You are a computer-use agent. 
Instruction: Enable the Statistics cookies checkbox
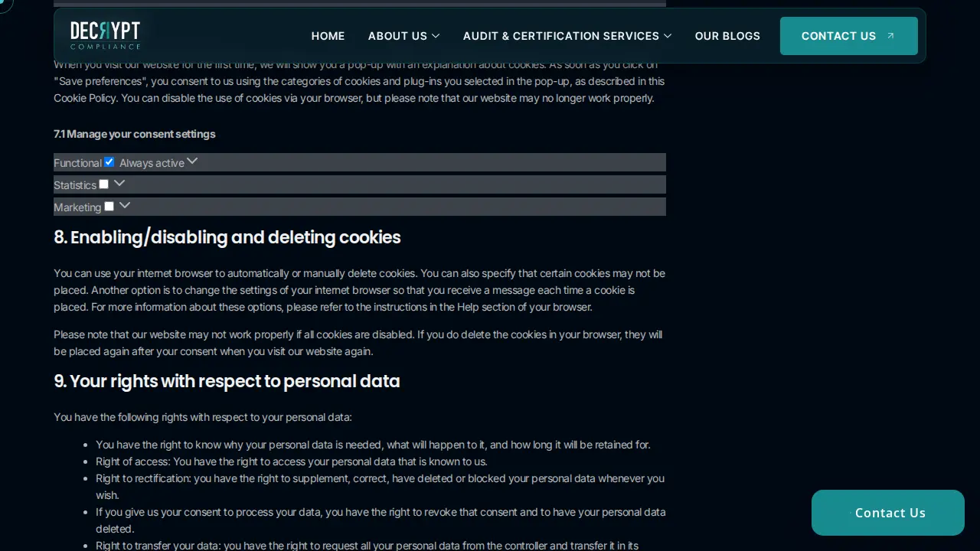tap(103, 184)
